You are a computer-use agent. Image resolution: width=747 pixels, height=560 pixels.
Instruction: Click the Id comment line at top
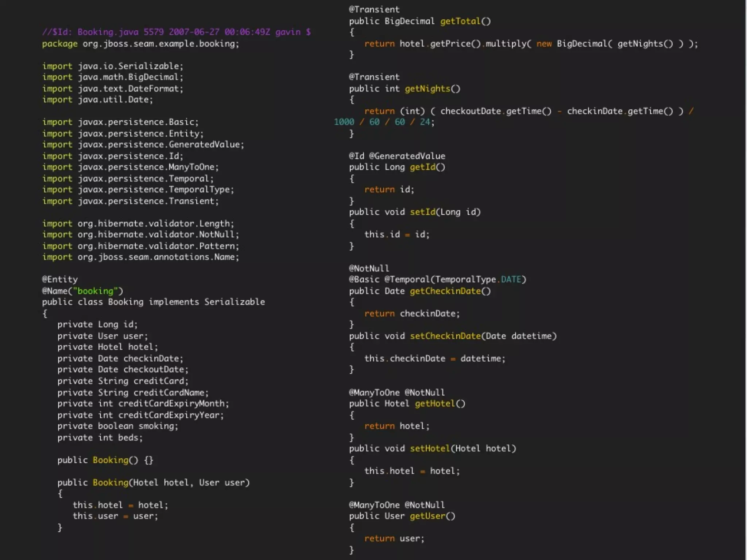176,32
